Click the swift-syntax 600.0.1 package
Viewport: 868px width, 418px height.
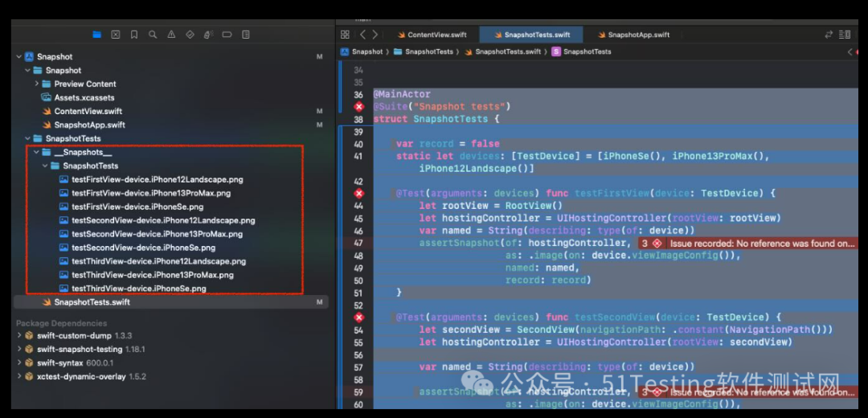68,363
